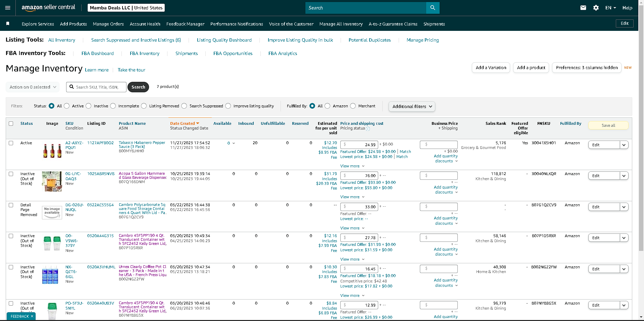Screen dimensions: 644x321
Task: Select the Detail Page Removed row checkbox
Action: pyautogui.click(x=11, y=205)
